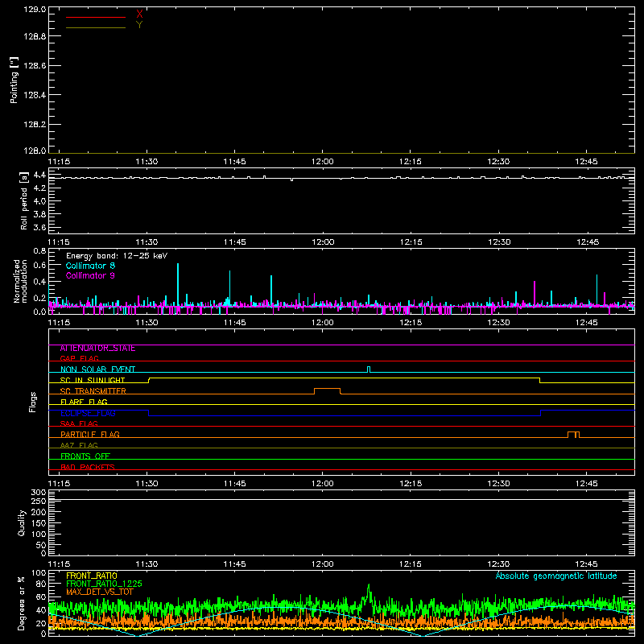The height and width of the screenshot is (644, 644).
Task: Click the green FRONT_RATIO_1225 peak near 12:08
Action: click(369, 596)
